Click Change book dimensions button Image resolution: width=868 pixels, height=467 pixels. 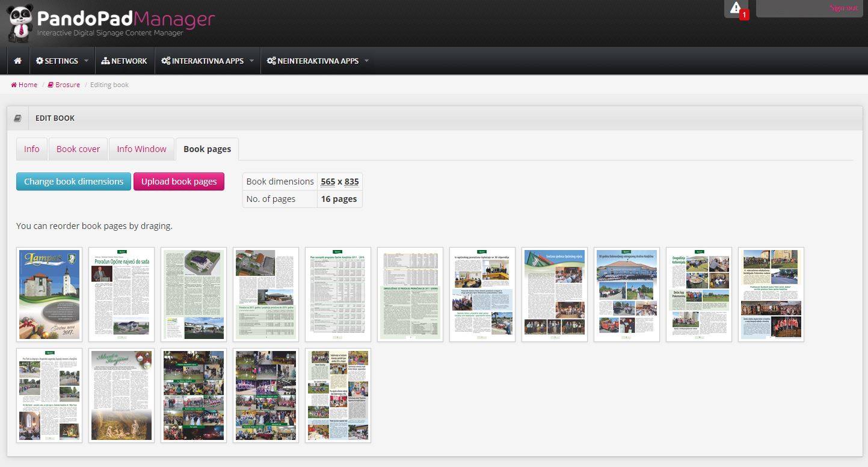point(73,182)
